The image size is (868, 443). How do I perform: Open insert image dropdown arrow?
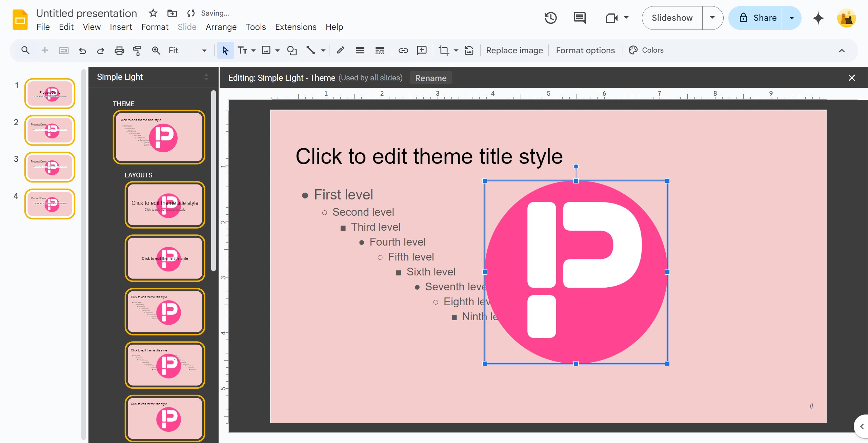(277, 51)
